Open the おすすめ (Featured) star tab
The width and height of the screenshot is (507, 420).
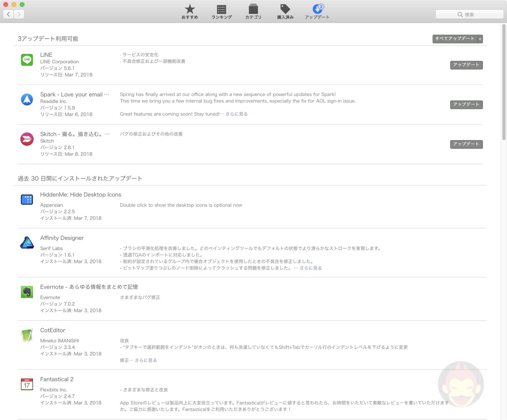tap(190, 12)
